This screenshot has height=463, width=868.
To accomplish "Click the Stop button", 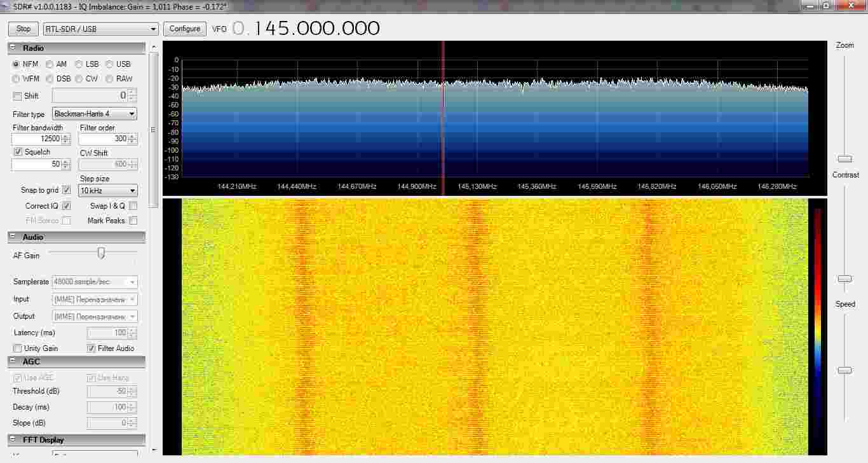I will click(x=24, y=29).
